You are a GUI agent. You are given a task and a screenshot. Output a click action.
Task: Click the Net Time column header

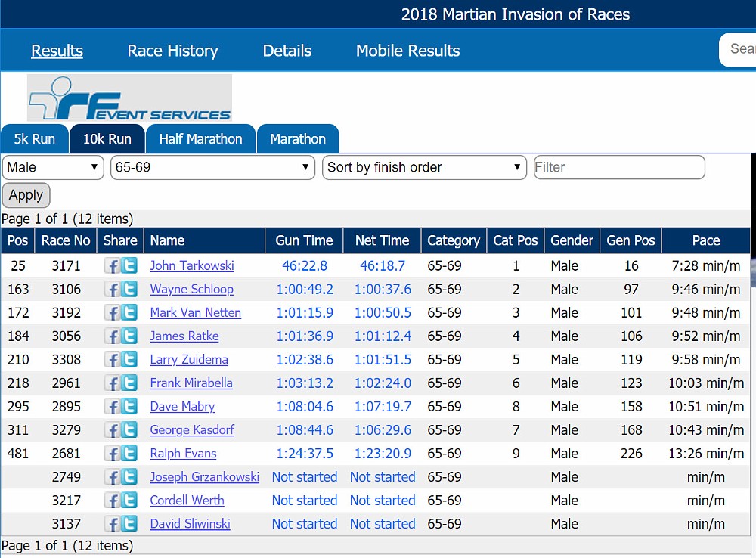pyautogui.click(x=382, y=240)
